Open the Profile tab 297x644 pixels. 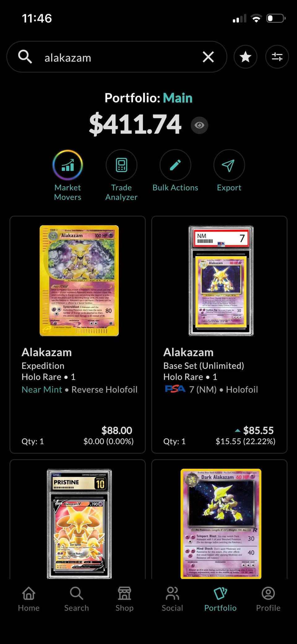tap(268, 599)
